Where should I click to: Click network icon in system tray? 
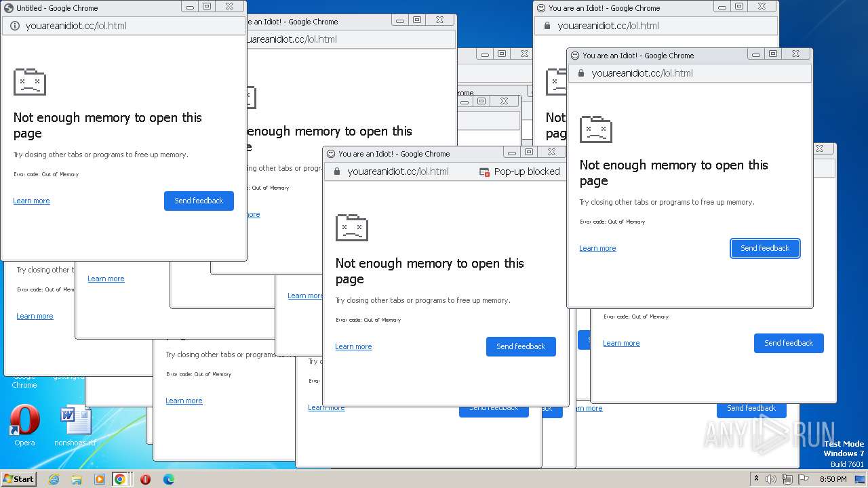(787, 479)
